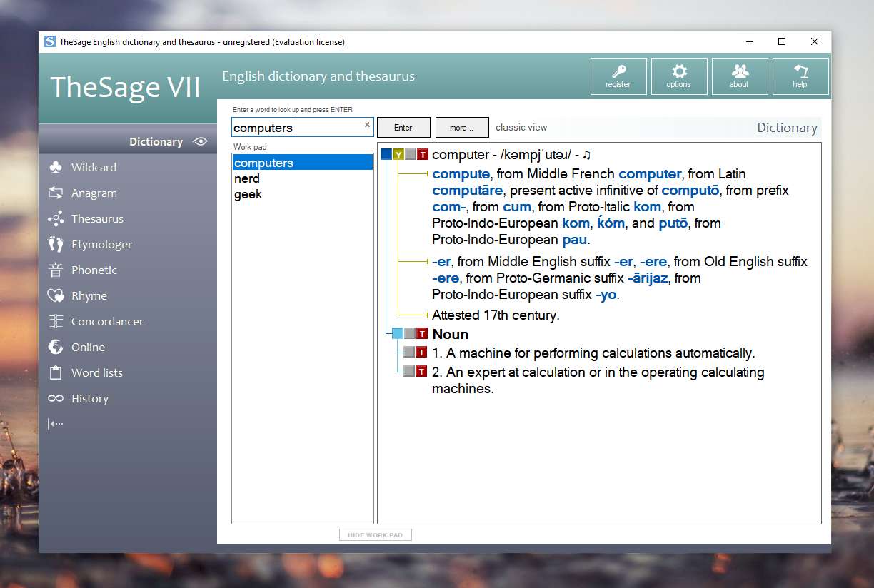
Task: Open the Etymologer tool label
Action: (101, 244)
